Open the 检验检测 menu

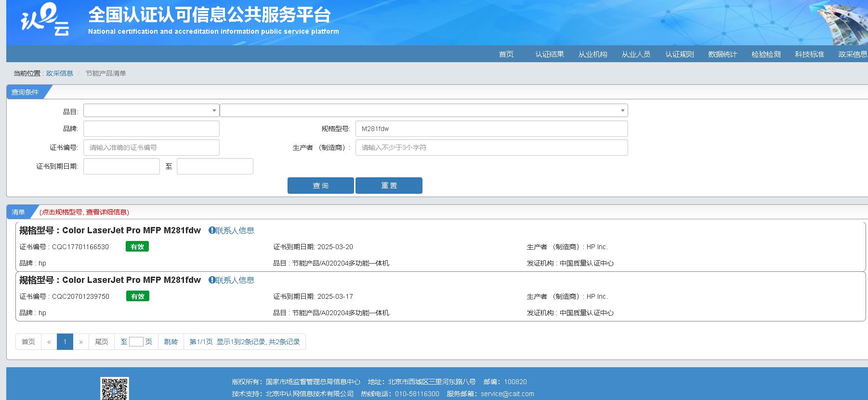pos(766,54)
